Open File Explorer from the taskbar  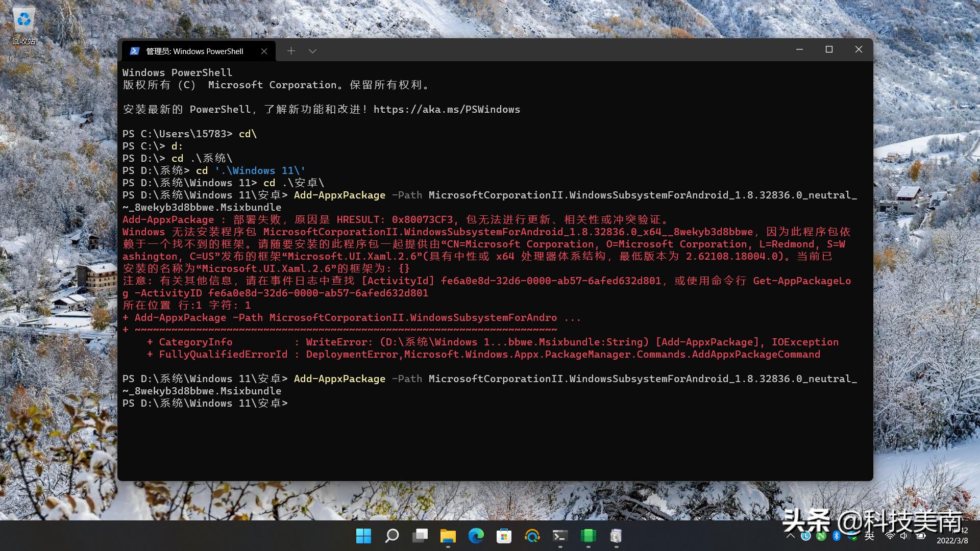pyautogui.click(x=448, y=537)
